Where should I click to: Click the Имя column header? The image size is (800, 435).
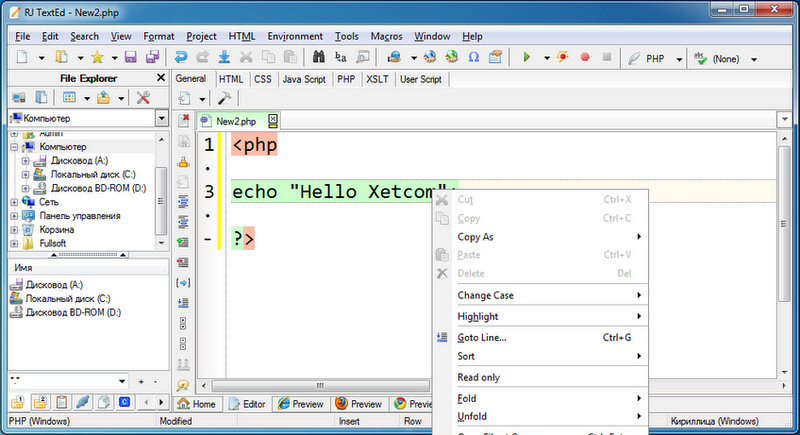pyautogui.click(x=88, y=268)
